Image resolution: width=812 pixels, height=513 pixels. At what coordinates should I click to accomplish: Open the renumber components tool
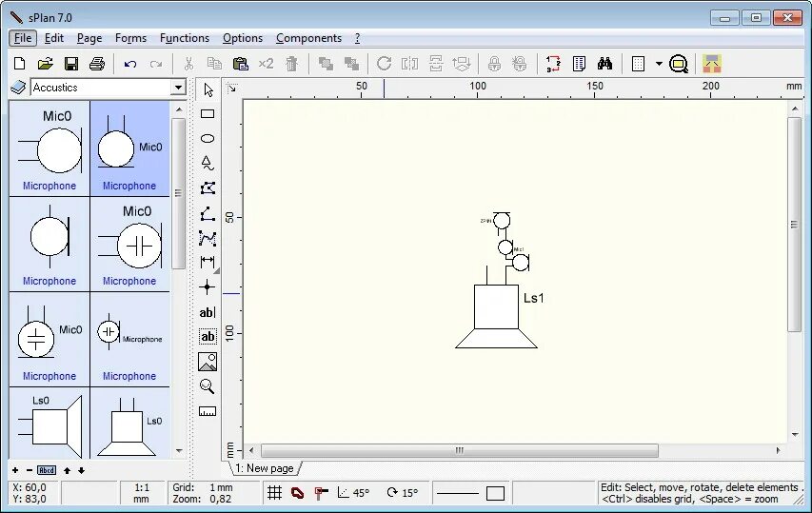point(553,64)
